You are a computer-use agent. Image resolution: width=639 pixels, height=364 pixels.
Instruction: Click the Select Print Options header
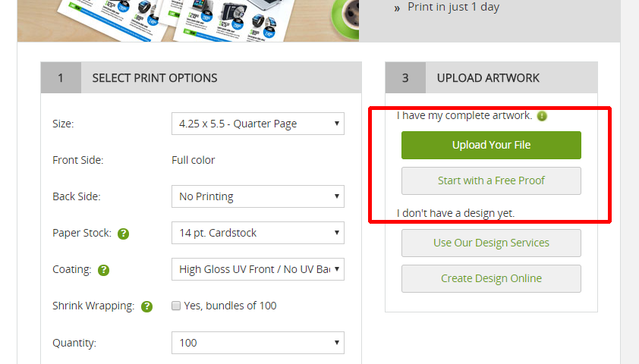pyautogui.click(x=155, y=77)
